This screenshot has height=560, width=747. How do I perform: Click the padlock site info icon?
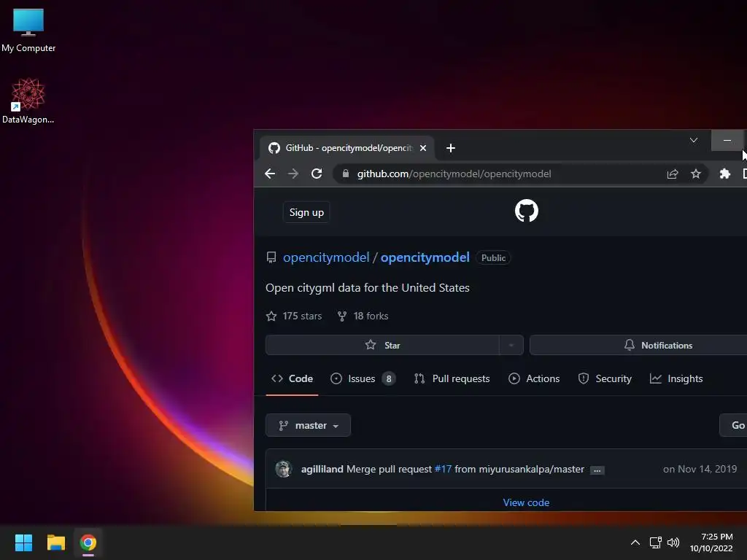pos(346,174)
